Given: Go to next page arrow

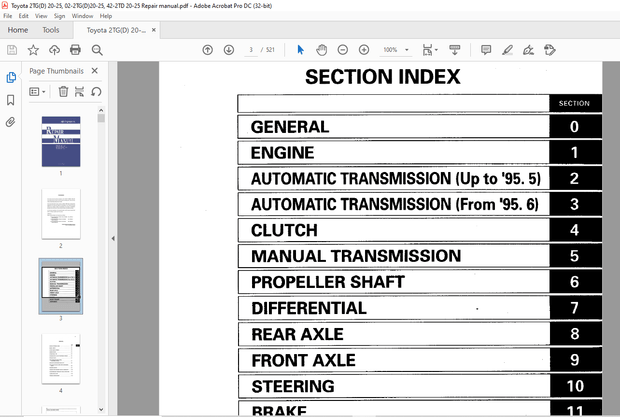Looking at the screenshot, I should point(229,50).
